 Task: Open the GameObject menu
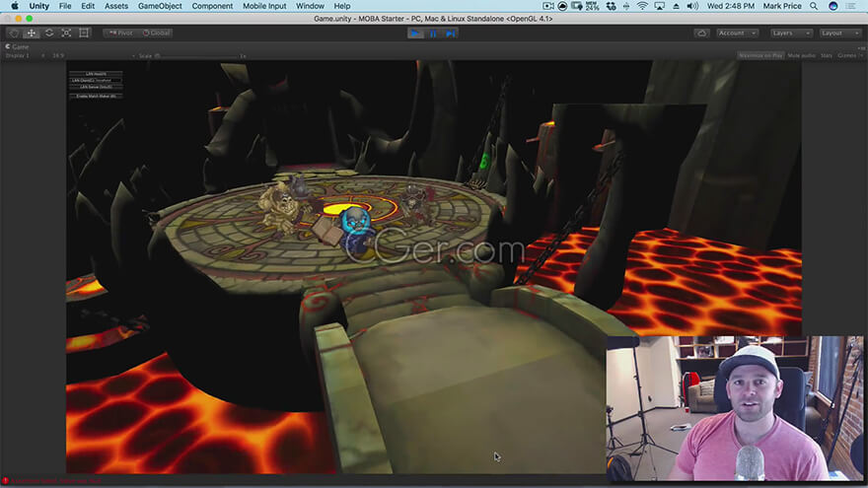(160, 6)
